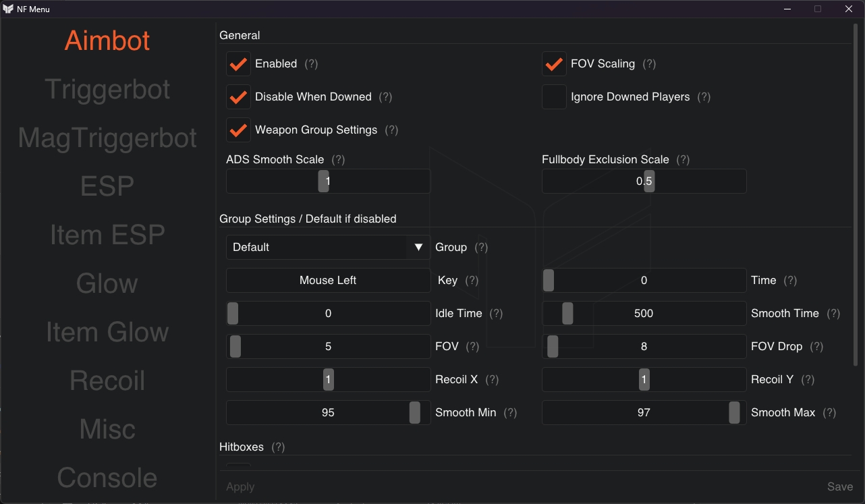Open the Default group dropdown

point(327,247)
